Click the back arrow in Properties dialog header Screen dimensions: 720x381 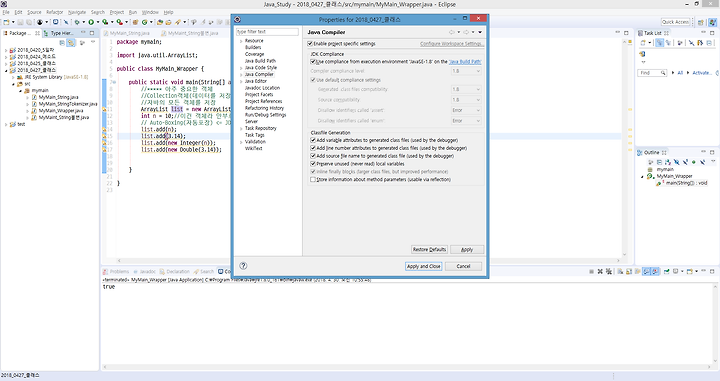click(451, 32)
